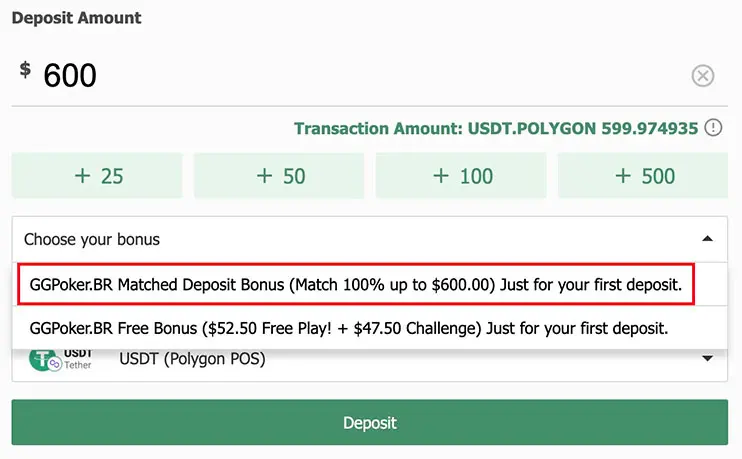Click the Deposit Amount heading
Viewport: 742px width, 459px height.
pyautogui.click(x=76, y=18)
